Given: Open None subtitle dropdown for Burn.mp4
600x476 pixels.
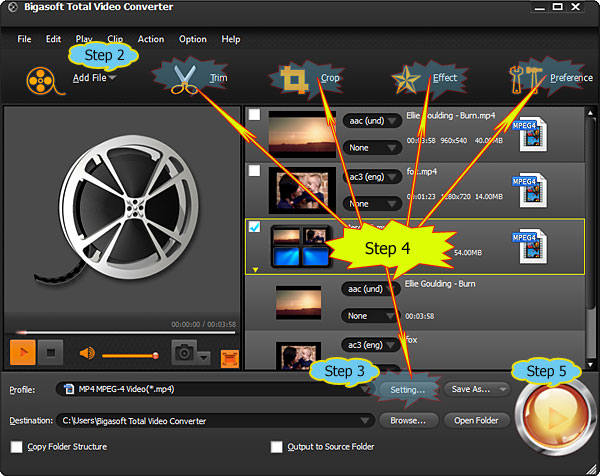Looking at the screenshot, I should pos(372,148).
